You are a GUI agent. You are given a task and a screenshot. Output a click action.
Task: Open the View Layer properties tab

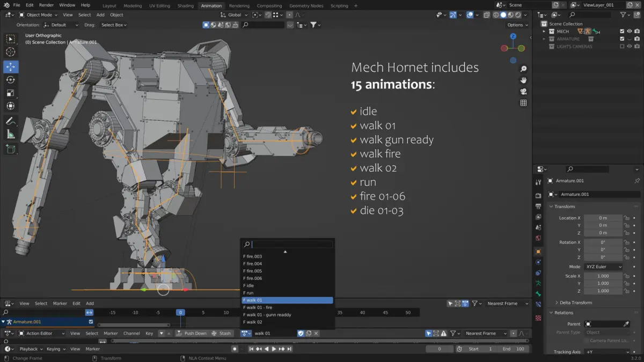[x=538, y=217]
